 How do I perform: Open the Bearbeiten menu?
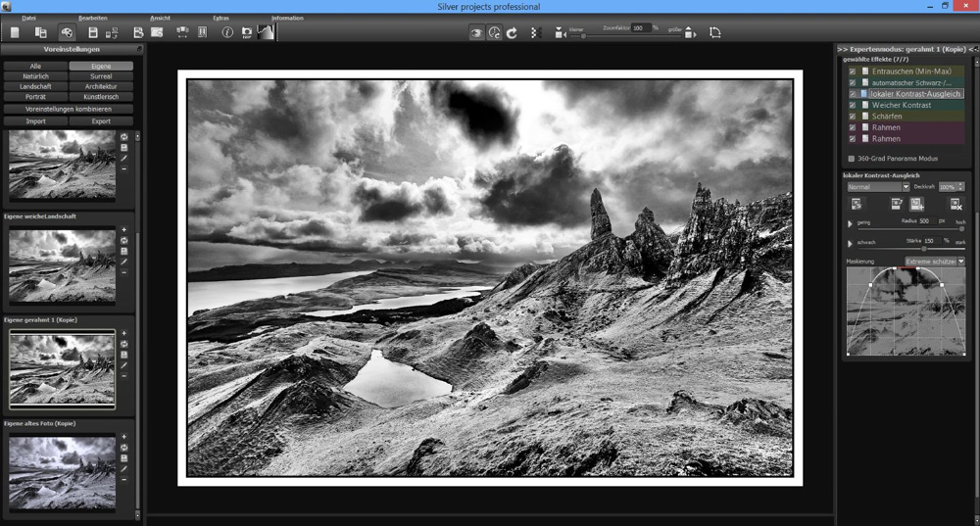pyautogui.click(x=93, y=18)
